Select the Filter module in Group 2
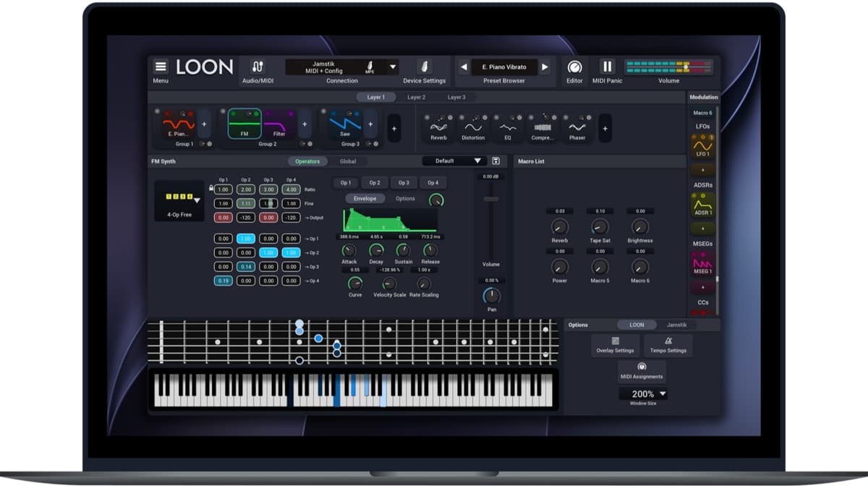Image resolution: width=868 pixels, height=488 pixels. 279,124
